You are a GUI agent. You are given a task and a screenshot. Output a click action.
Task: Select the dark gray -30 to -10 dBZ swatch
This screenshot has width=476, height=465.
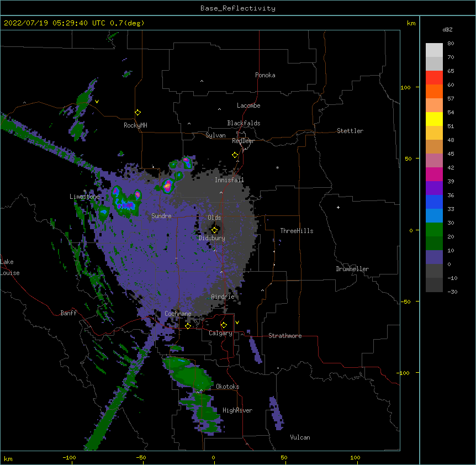tap(434, 285)
